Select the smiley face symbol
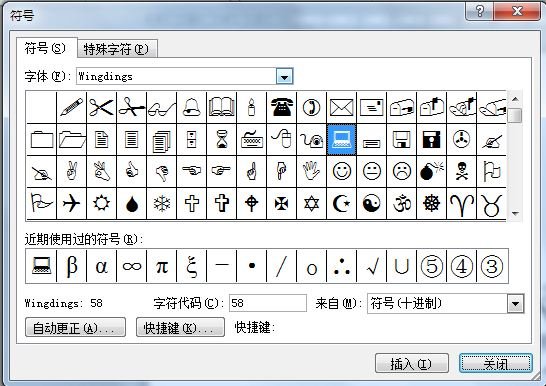The image size is (546, 386). coord(341,171)
